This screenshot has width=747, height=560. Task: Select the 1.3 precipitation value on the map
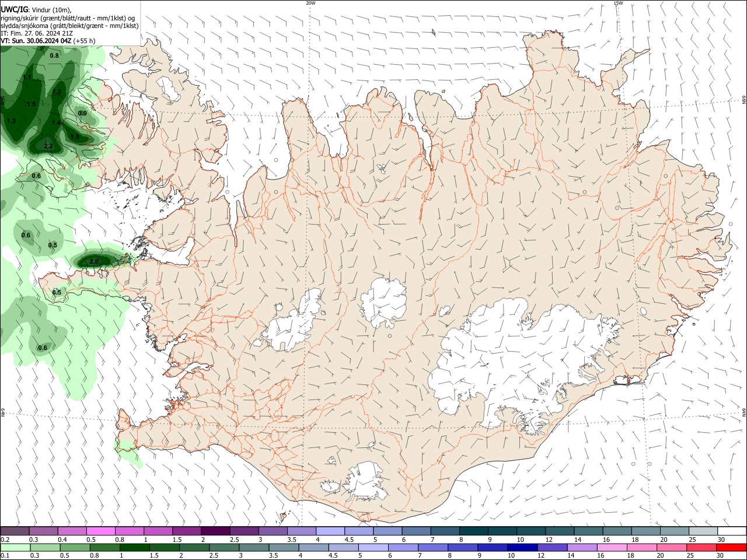click(x=11, y=121)
